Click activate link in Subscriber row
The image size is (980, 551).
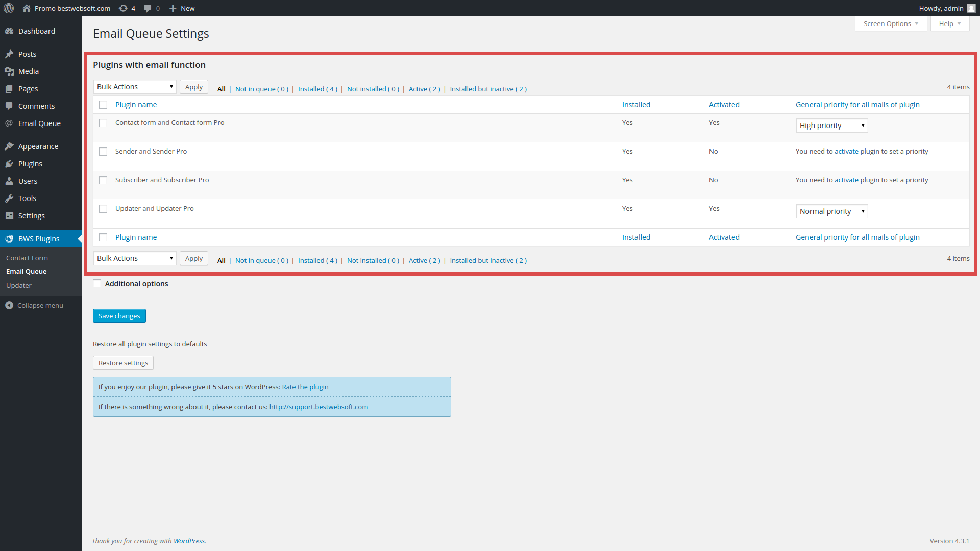[846, 180]
